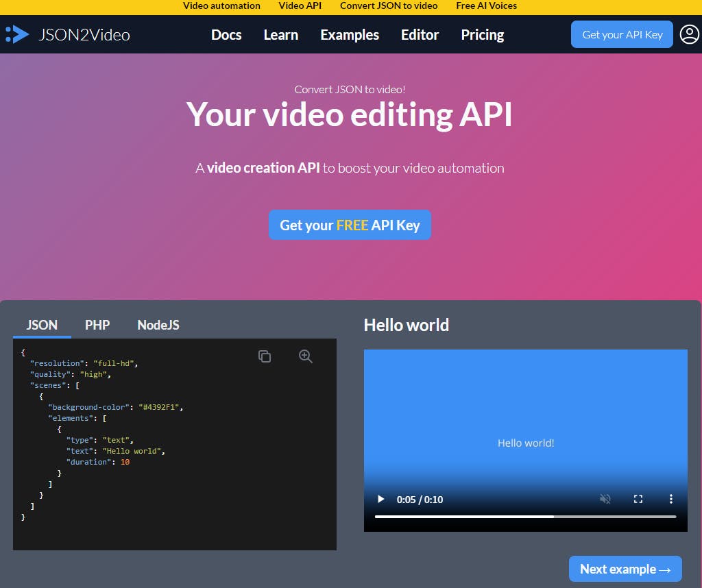Image resolution: width=702 pixels, height=588 pixels.
Task: Click the Hello world video preview
Action: [x=526, y=441]
